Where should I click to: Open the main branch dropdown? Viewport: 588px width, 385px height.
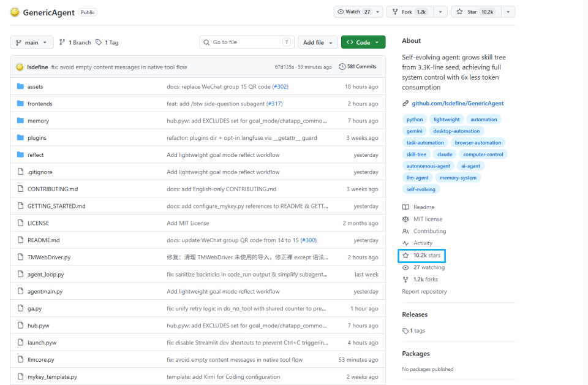click(x=31, y=42)
